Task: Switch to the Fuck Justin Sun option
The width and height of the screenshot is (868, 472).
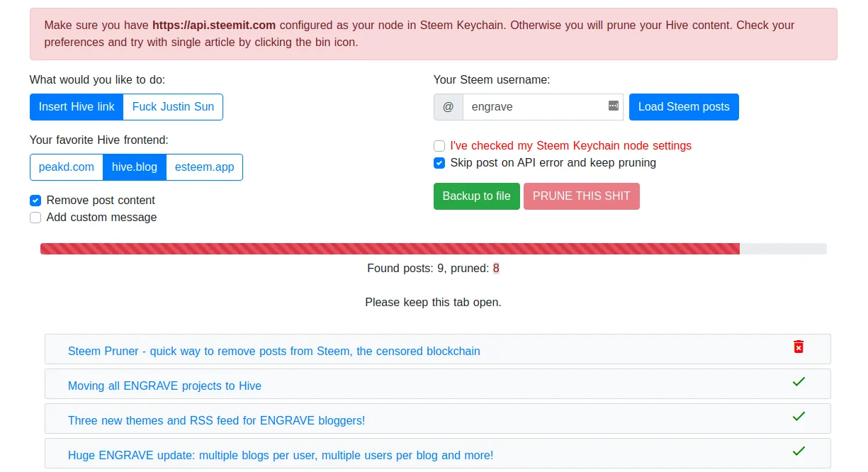Action: tap(173, 107)
